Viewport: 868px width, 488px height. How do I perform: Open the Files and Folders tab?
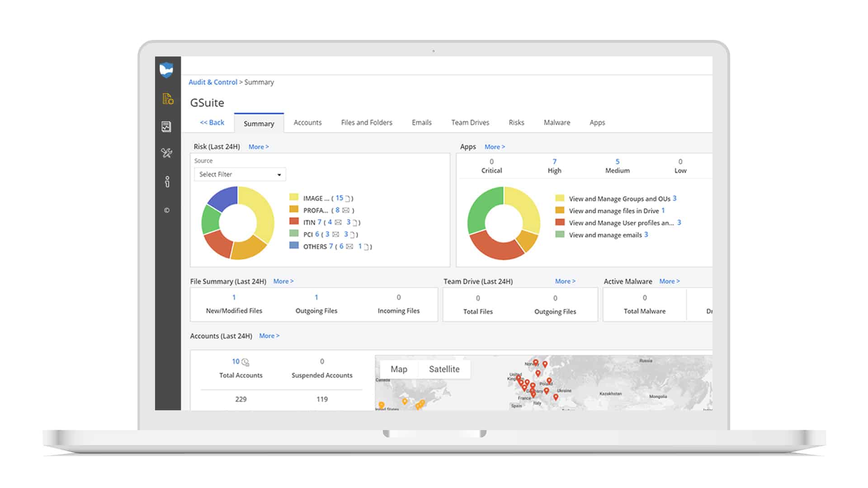tap(366, 122)
